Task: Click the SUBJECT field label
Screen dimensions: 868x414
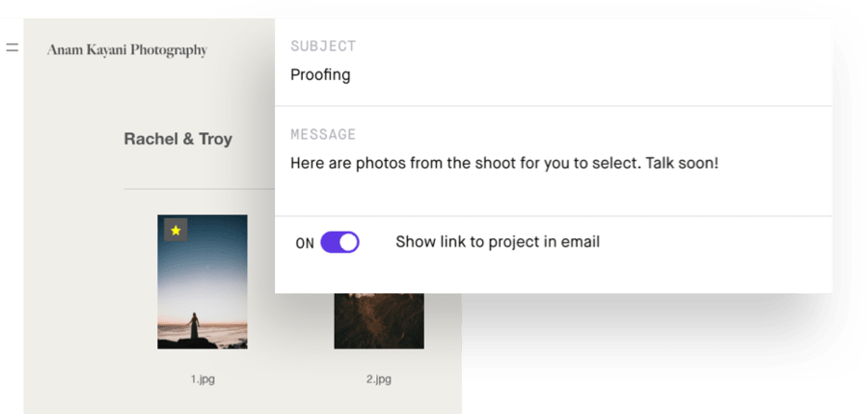Action: [x=323, y=46]
